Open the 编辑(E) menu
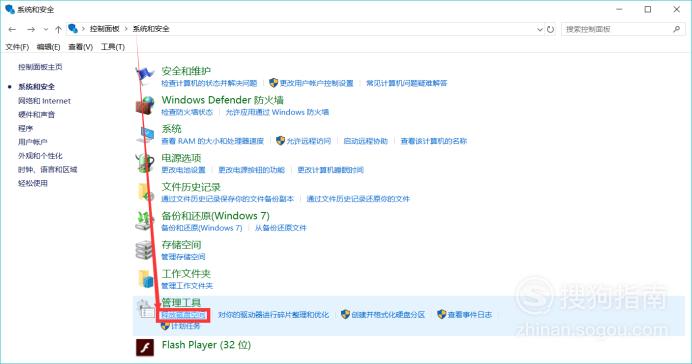The width and height of the screenshot is (692, 364). pos(49,47)
